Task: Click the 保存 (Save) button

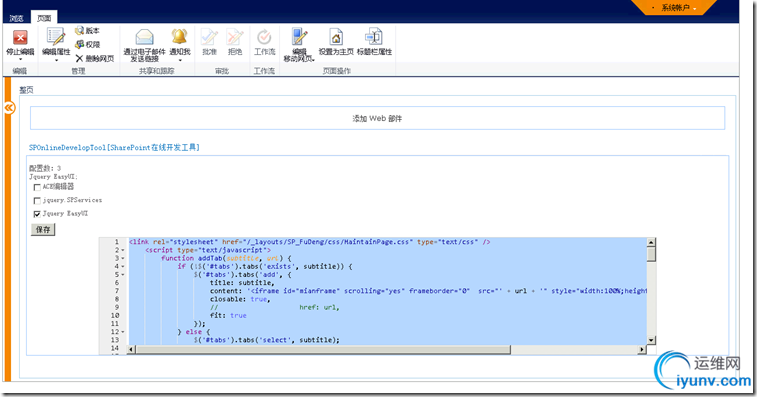Action: coord(43,229)
